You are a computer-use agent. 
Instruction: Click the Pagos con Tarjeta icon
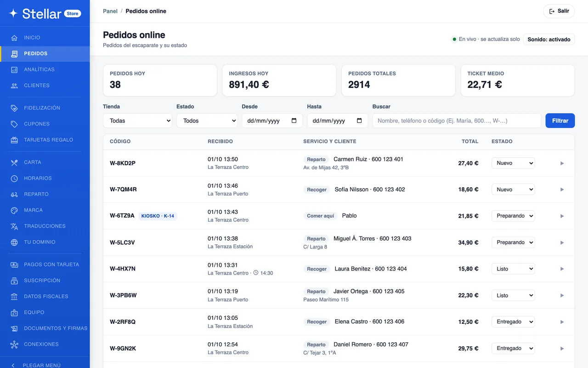tap(14, 264)
